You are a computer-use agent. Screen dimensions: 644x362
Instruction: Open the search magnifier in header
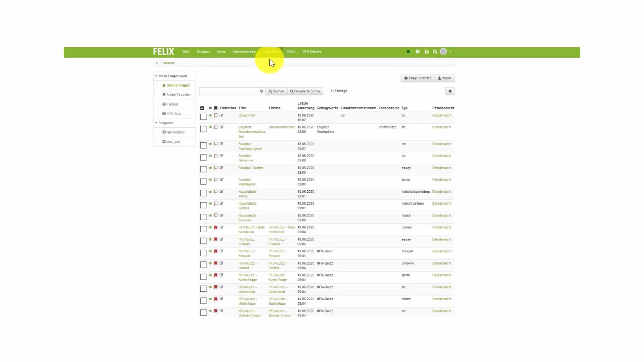coord(435,52)
